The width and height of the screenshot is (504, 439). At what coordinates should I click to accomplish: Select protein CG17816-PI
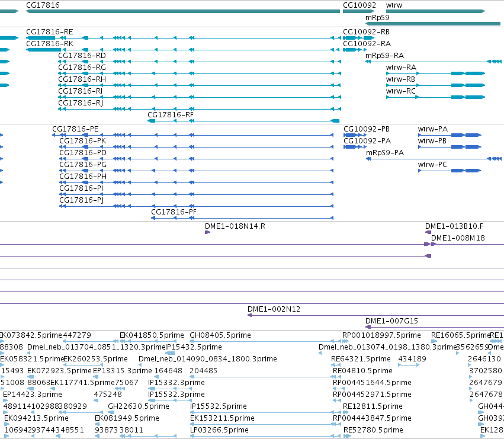point(81,189)
